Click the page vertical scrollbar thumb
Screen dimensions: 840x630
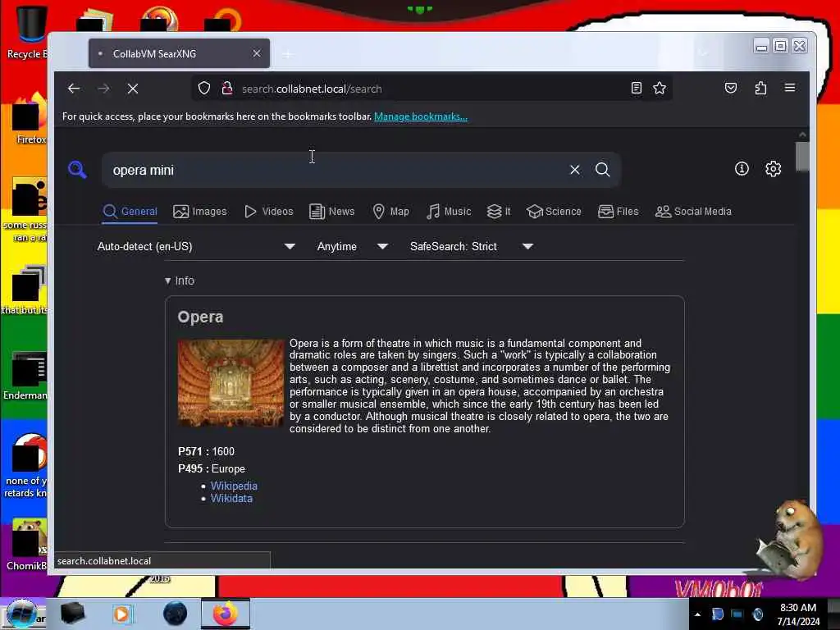point(802,157)
